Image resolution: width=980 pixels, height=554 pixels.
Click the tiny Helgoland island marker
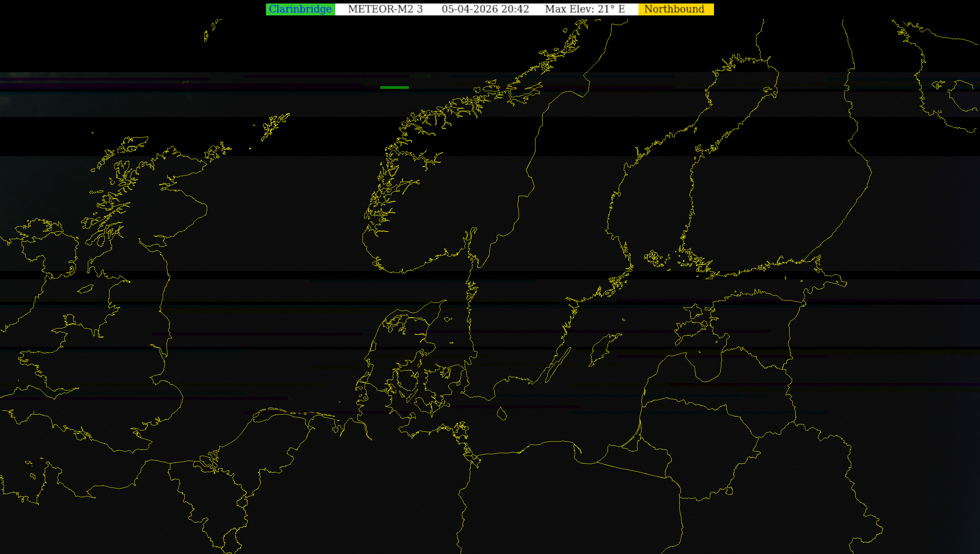340,402
